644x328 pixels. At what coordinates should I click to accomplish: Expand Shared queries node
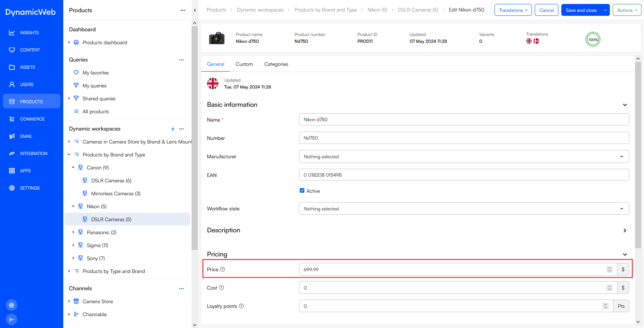(69, 99)
